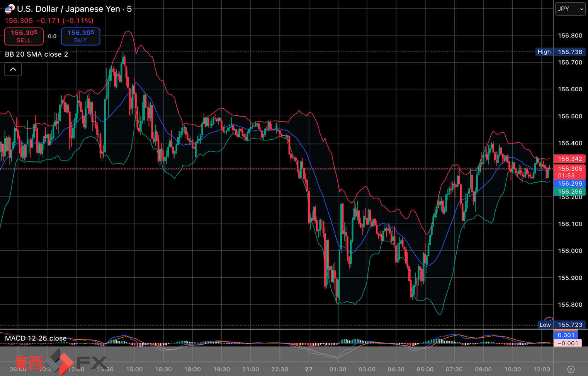
Task: Click the 21:00 label on time axis
Action: pyautogui.click(x=250, y=369)
